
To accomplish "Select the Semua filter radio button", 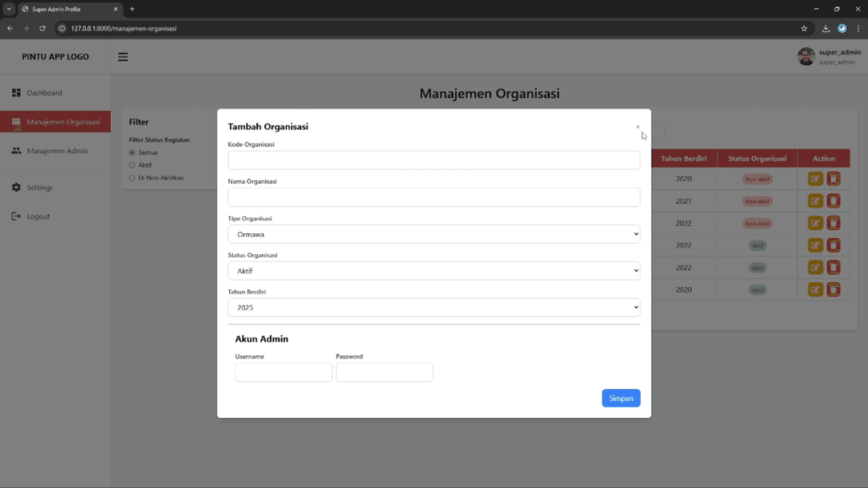I will [132, 153].
